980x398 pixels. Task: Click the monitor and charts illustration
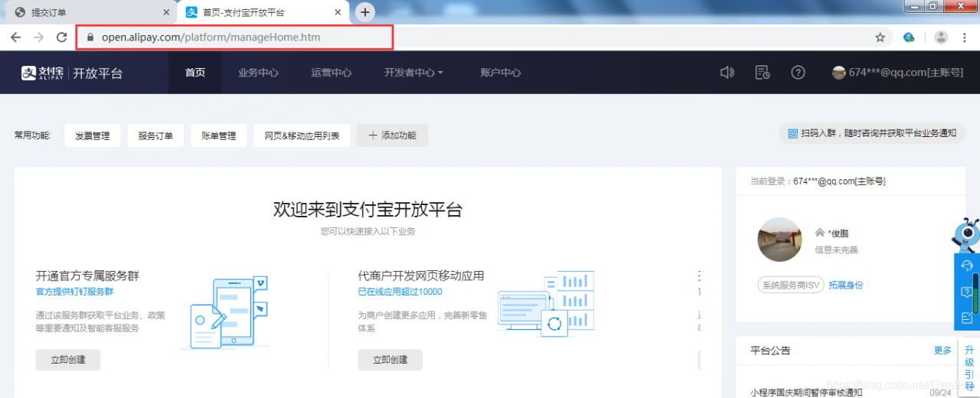tap(546, 303)
